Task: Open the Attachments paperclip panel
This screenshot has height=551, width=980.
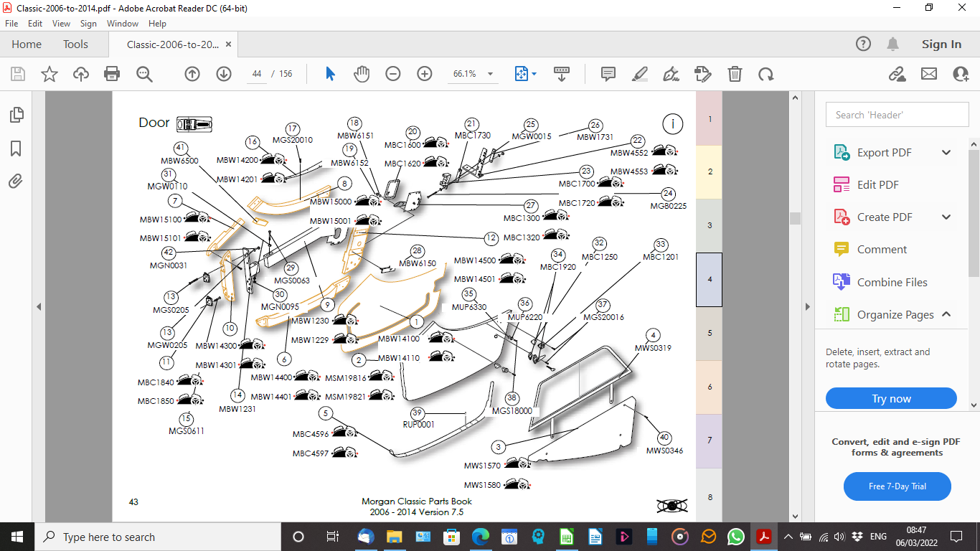Action: 16,182
